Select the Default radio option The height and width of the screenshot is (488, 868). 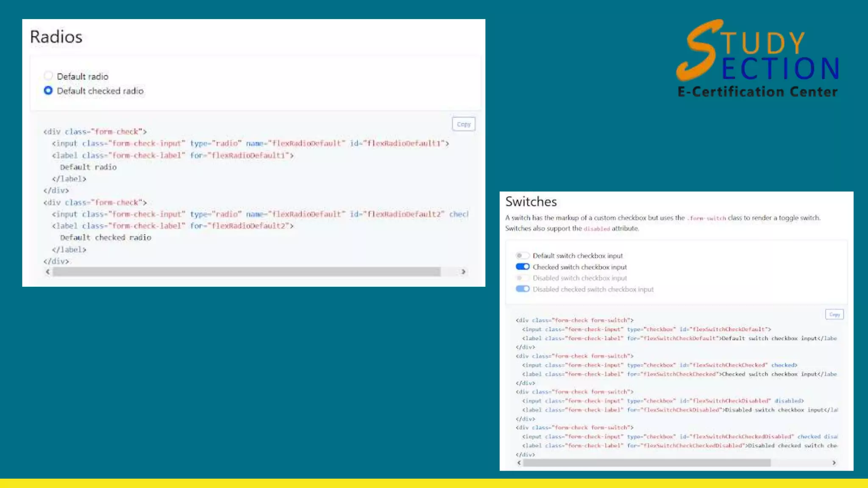tap(48, 76)
